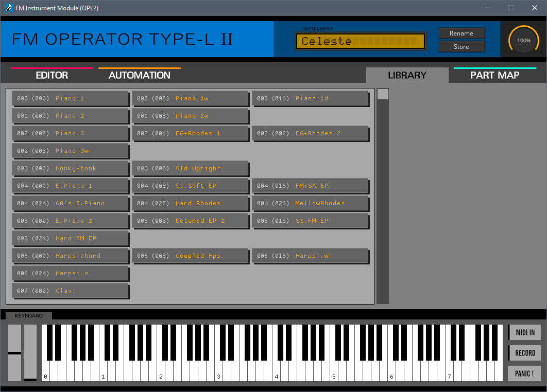Pick preset 004 (000) E.Piano 1
The image size is (547, 392).
[x=71, y=186]
